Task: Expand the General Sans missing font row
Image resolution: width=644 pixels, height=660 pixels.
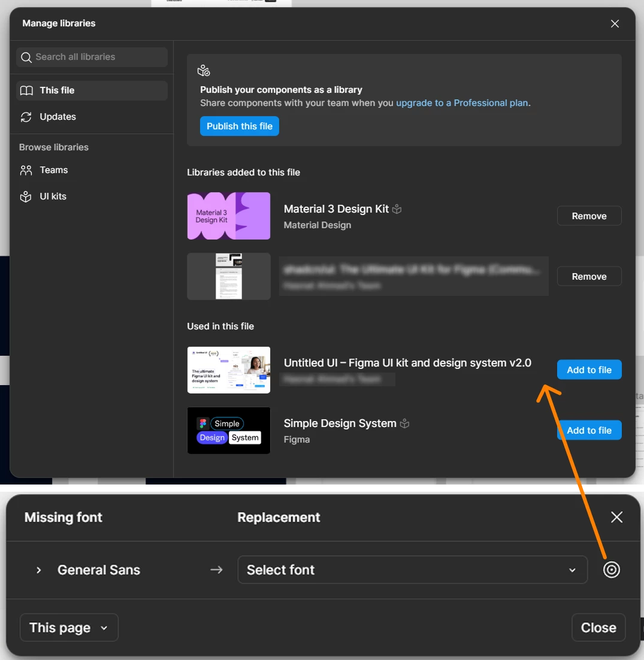Action: [39, 570]
